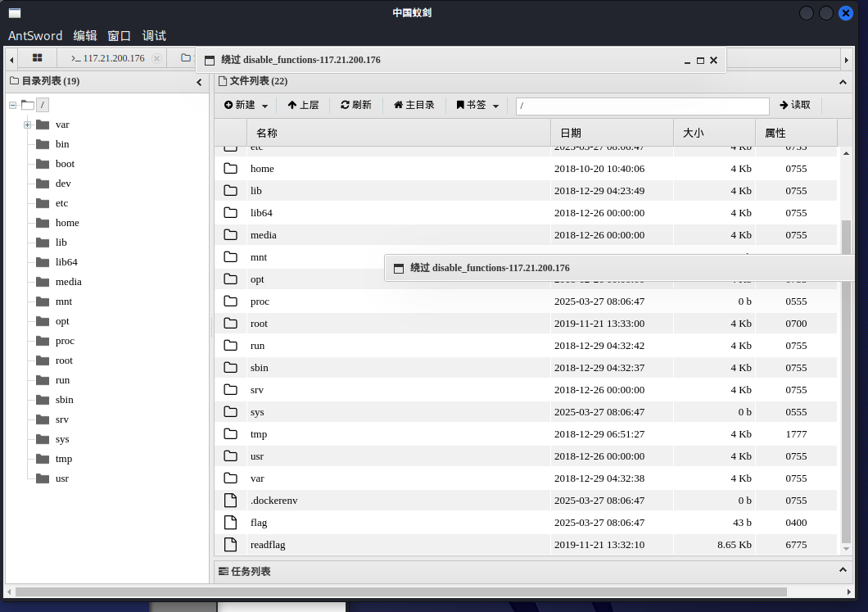Go to the 主目录 home directory

(x=414, y=105)
